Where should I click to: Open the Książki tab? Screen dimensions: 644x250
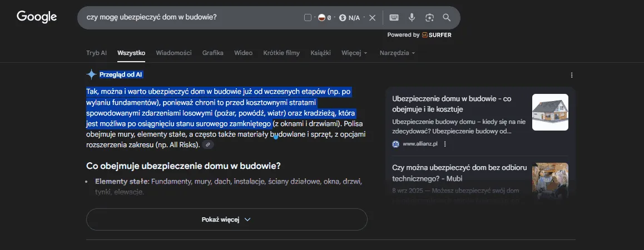321,53
